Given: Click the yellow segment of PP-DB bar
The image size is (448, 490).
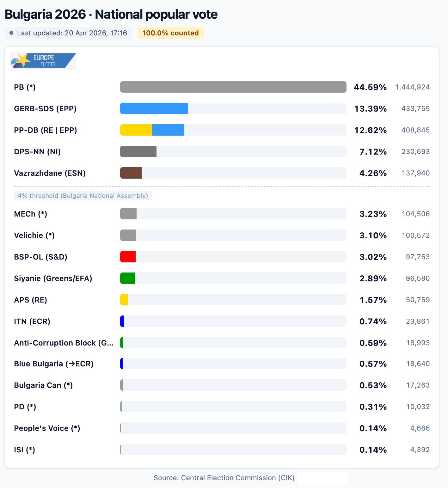Looking at the screenshot, I should tap(136, 130).
